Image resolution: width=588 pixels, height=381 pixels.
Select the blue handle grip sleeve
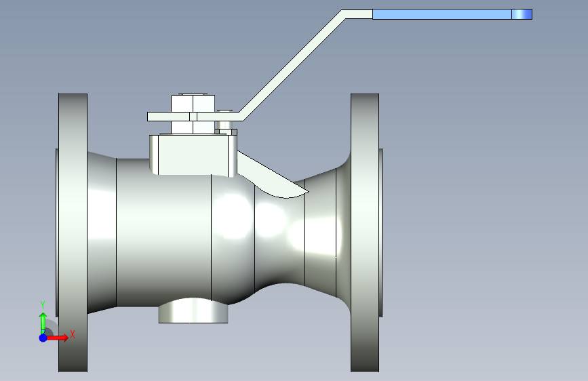point(442,14)
